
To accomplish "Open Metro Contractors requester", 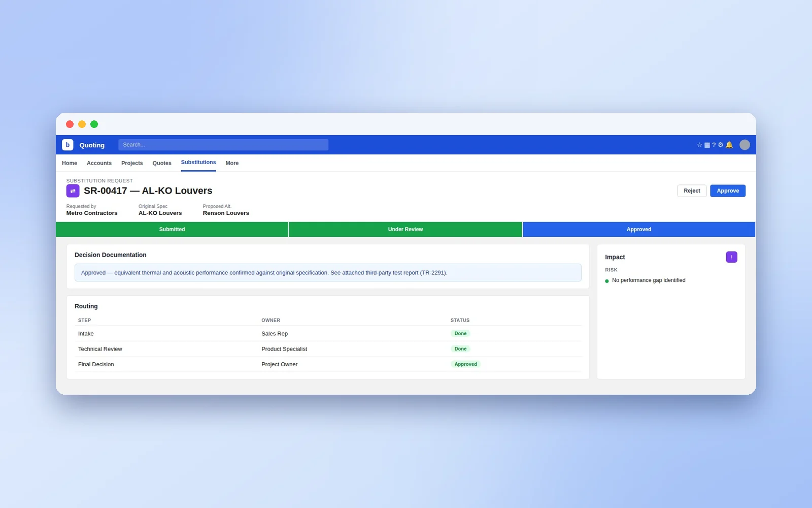I will pyautogui.click(x=92, y=213).
